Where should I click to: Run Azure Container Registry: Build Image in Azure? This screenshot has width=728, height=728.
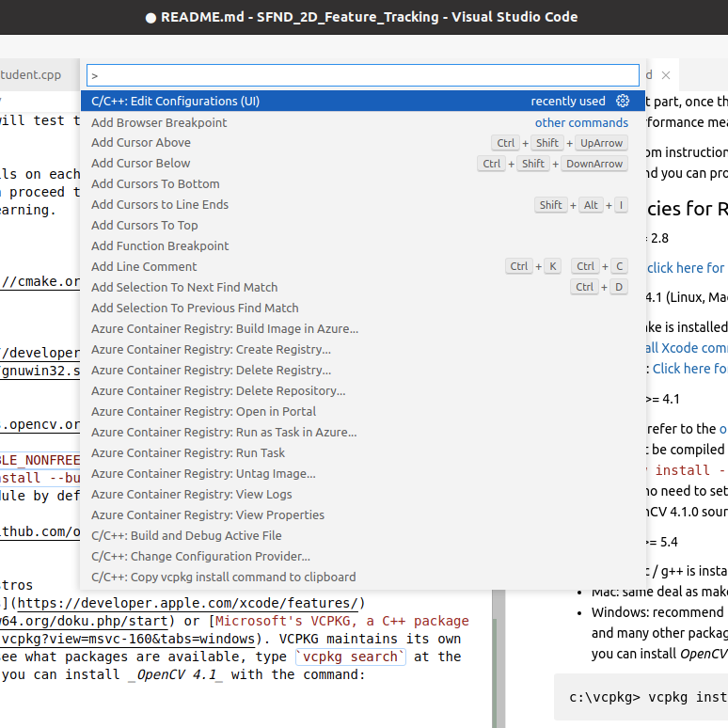(363, 328)
